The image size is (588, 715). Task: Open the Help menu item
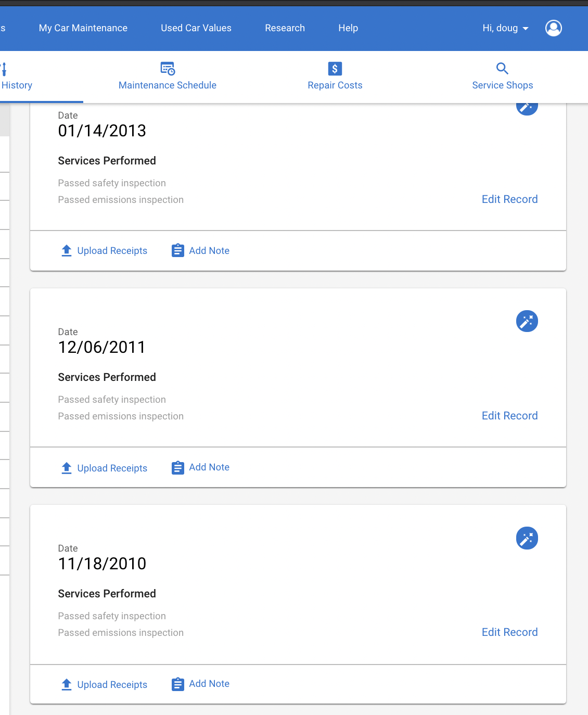(348, 28)
